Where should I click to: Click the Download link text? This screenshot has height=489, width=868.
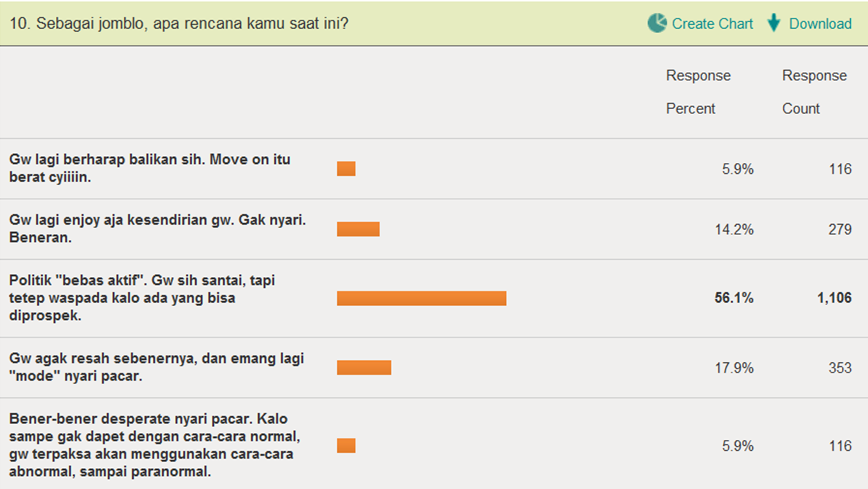pyautogui.click(x=820, y=24)
